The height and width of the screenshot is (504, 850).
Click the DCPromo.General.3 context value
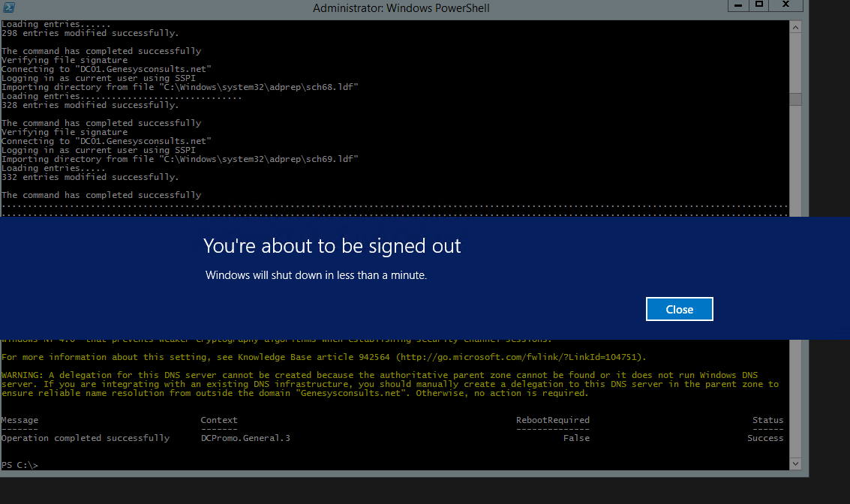click(x=245, y=438)
